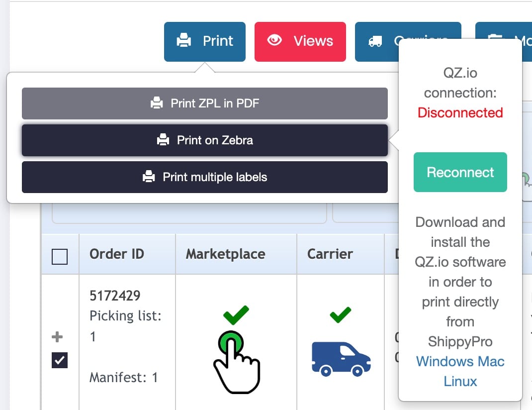
Task: Select the printer icon on the Print button
Action: 184,41
